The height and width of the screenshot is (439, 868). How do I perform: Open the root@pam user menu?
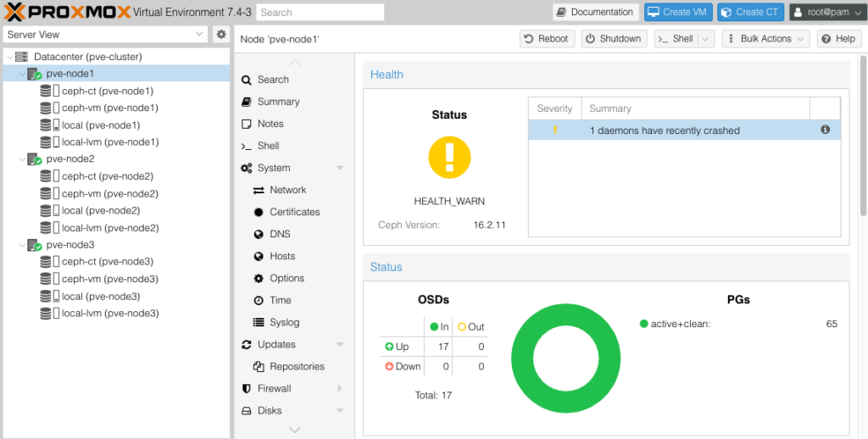[x=827, y=12]
